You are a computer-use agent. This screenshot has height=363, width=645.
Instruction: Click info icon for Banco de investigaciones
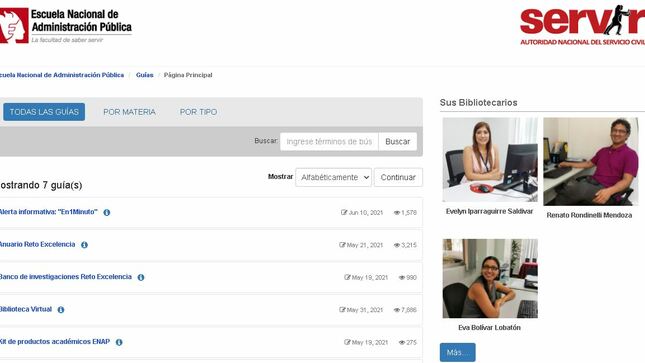tap(141, 277)
